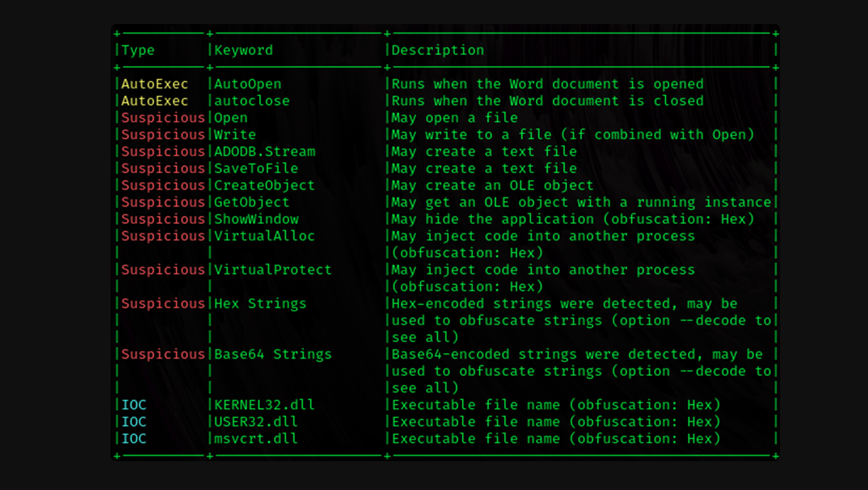The image size is (868, 490).
Task: Click the ADODB.Stream keyword
Action: [x=265, y=151]
